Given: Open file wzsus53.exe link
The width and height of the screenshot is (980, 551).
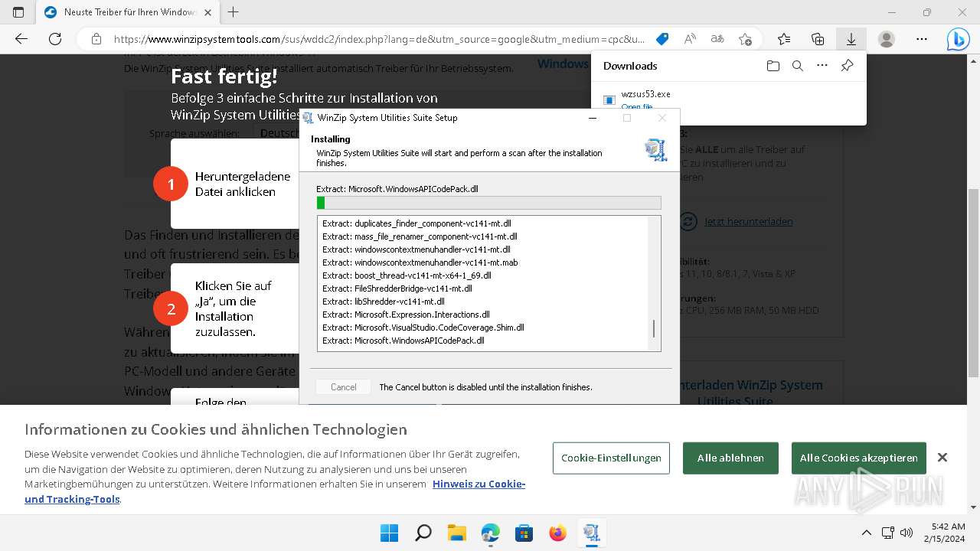Looking at the screenshot, I should [x=637, y=107].
